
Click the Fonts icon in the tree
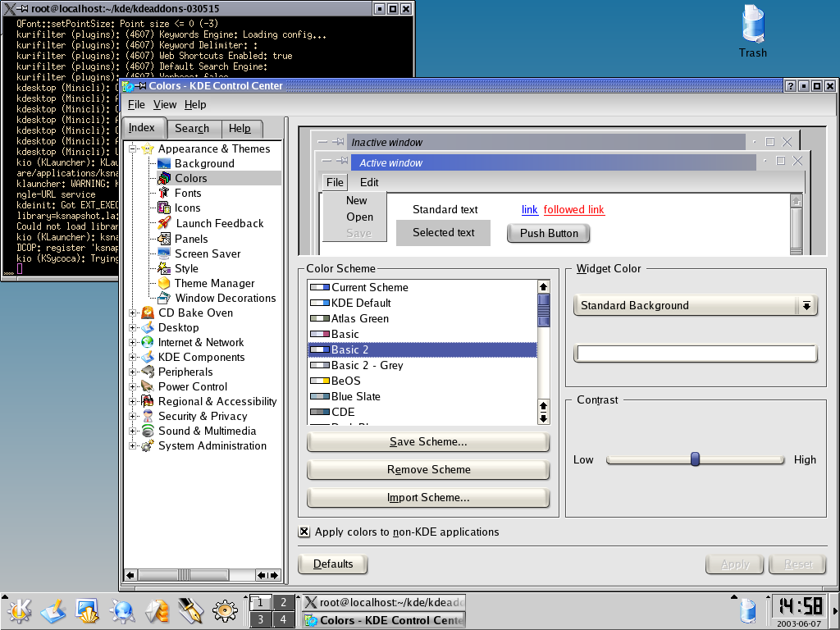click(164, 193)
